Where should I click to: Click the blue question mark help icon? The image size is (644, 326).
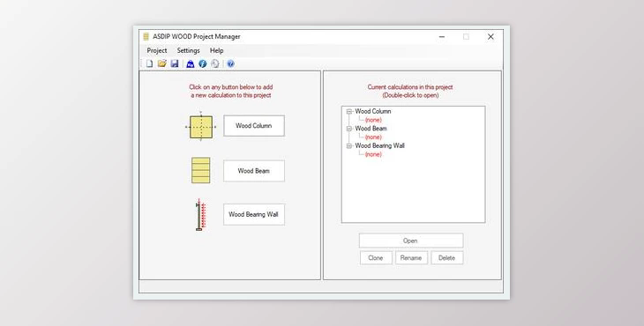(x=230, y=63)
